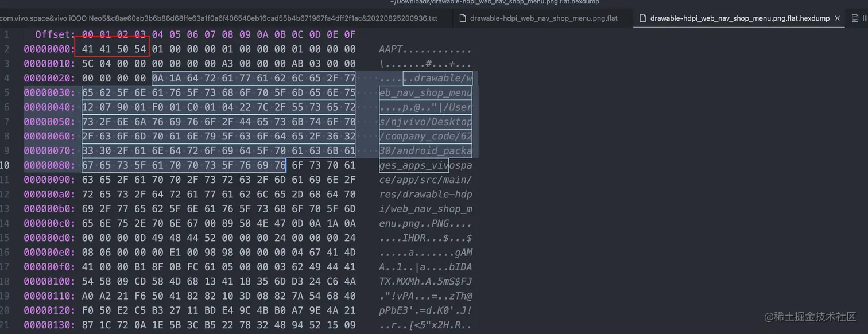Click gutter line number 2
The height and width of the screenshot is (334, 868).
(7, 49)
